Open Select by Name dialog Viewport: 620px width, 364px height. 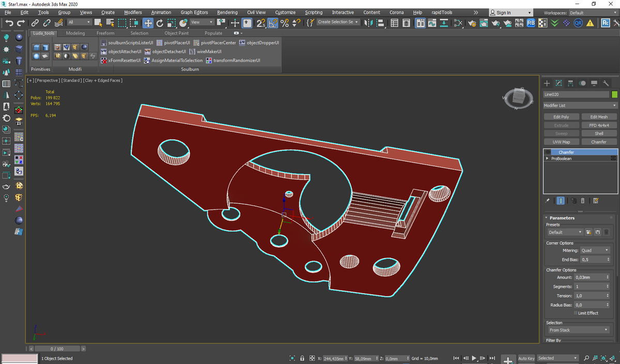pyautogui.click(x=110, y=23)
